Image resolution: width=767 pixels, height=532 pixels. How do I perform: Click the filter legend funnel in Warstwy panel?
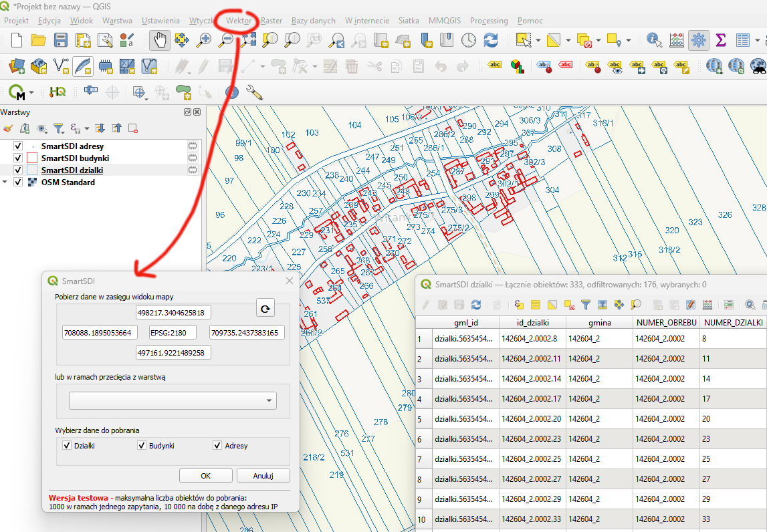click(58, 128)
